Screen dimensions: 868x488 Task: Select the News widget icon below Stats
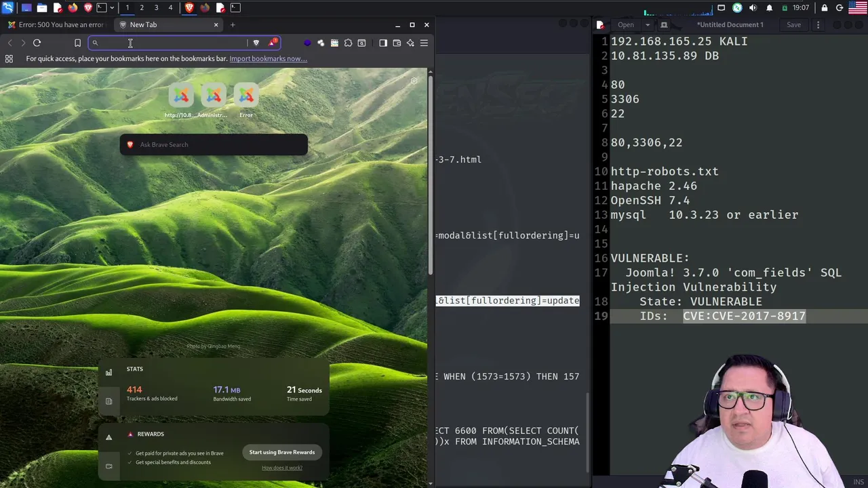coord(108,401)
